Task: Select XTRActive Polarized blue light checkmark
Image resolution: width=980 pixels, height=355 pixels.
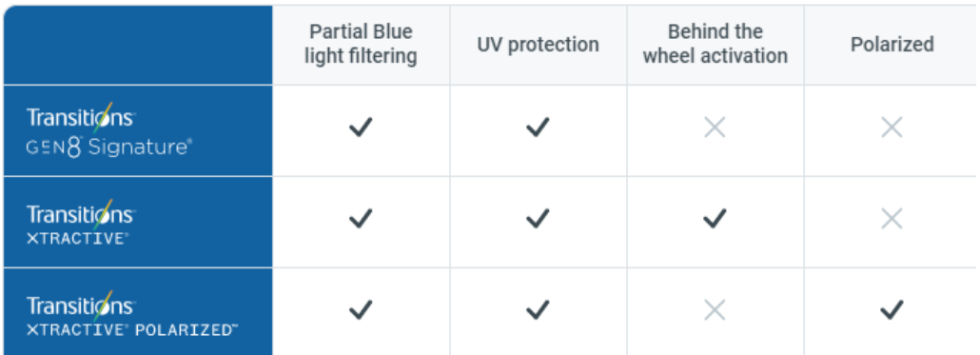Action: pyautogui.click(x=361, y=310)
